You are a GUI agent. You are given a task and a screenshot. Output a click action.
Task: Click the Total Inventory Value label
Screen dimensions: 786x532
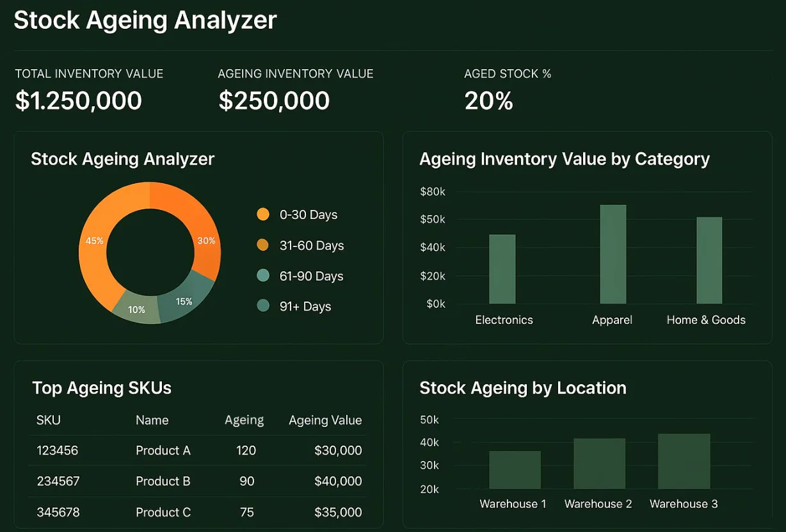tap(89, 74)
